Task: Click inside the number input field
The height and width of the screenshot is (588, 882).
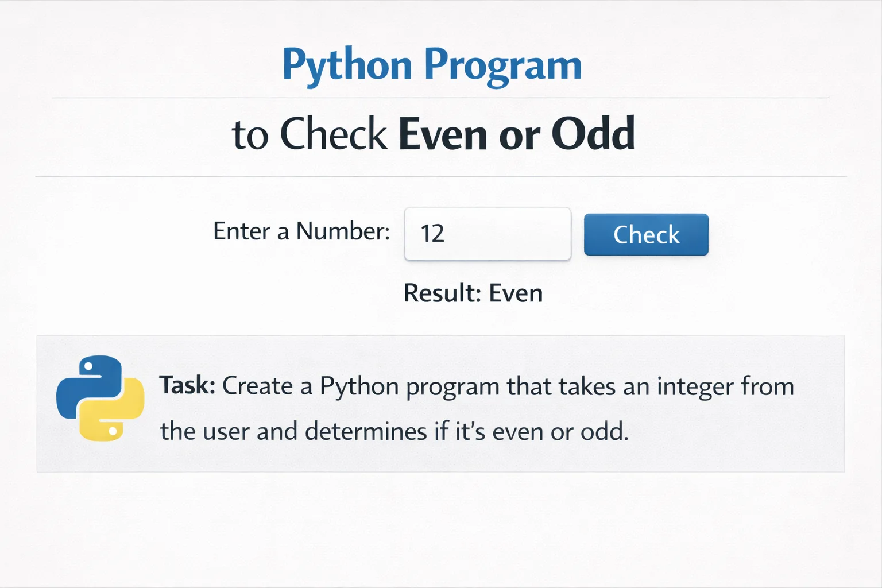Action: 488,234
